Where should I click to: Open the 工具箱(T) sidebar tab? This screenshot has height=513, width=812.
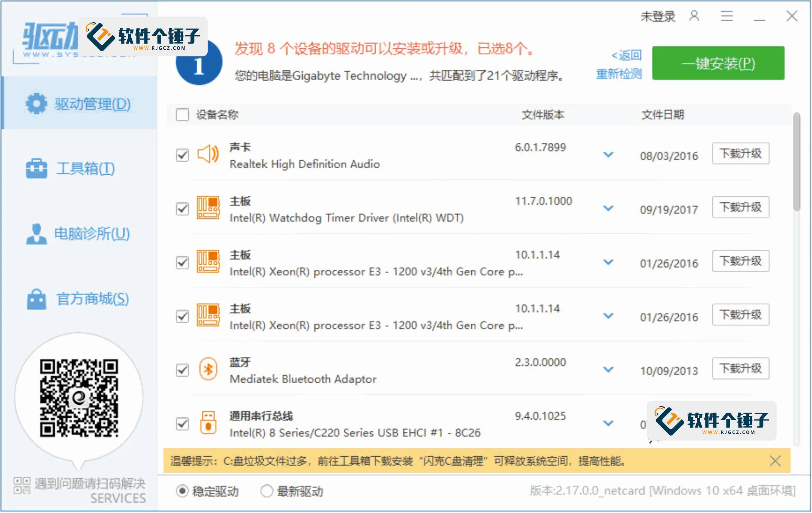pyautogui.click(x=79, y=168)
